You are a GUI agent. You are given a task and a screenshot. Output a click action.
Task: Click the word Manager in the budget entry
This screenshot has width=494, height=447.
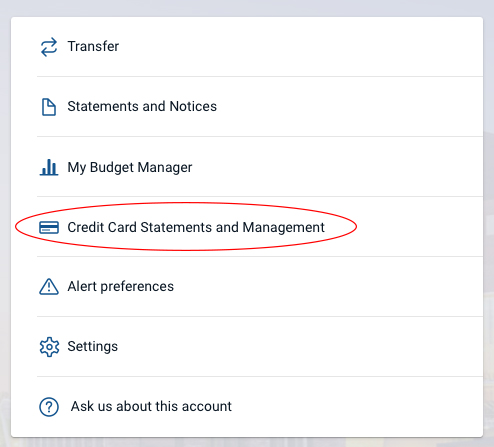coord(165,167)
